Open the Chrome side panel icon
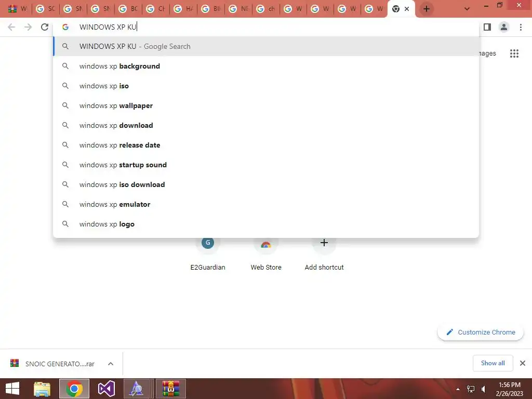This screenshot has height=399, width=532. (487, 27)
